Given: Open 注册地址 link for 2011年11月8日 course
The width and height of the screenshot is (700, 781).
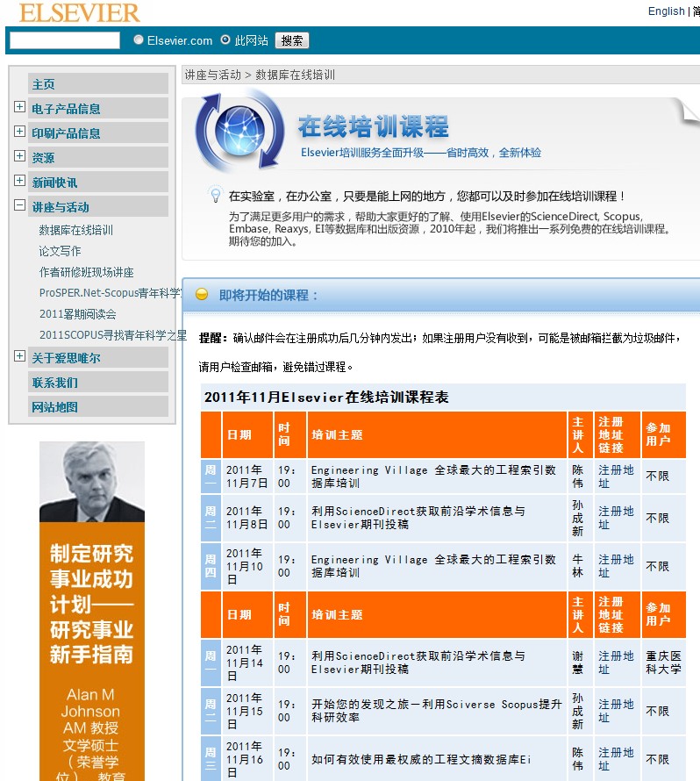Looking at the screenshot, I should click(616, 518).
